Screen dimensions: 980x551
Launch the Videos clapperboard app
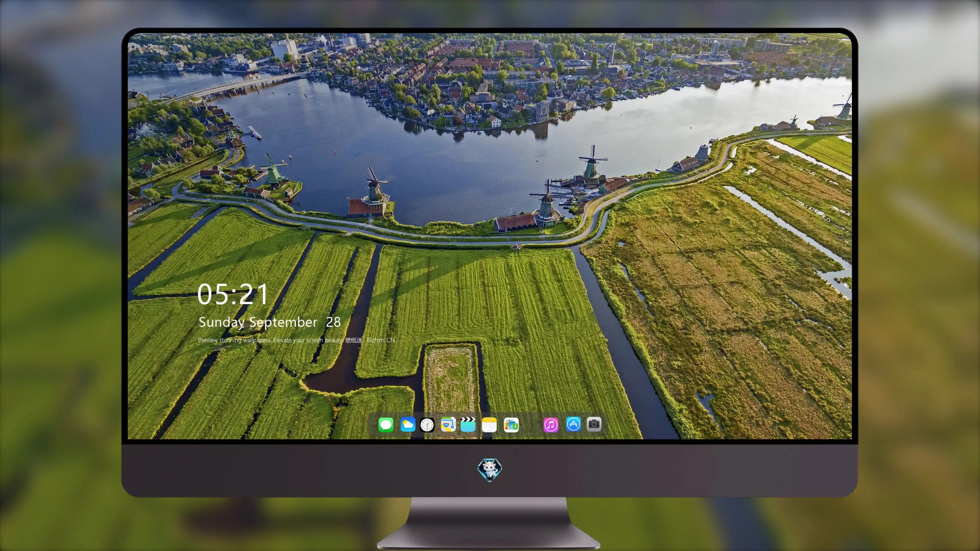click(x=468, y=424)
